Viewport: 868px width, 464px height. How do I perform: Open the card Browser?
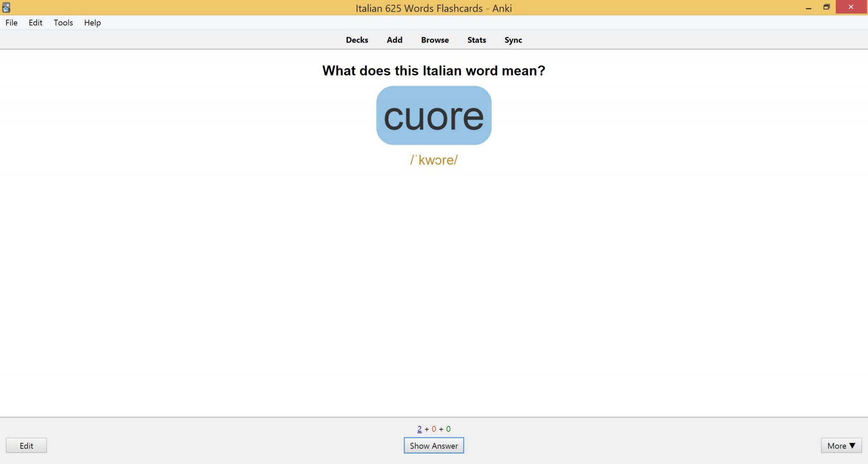(x=434, y=40)
